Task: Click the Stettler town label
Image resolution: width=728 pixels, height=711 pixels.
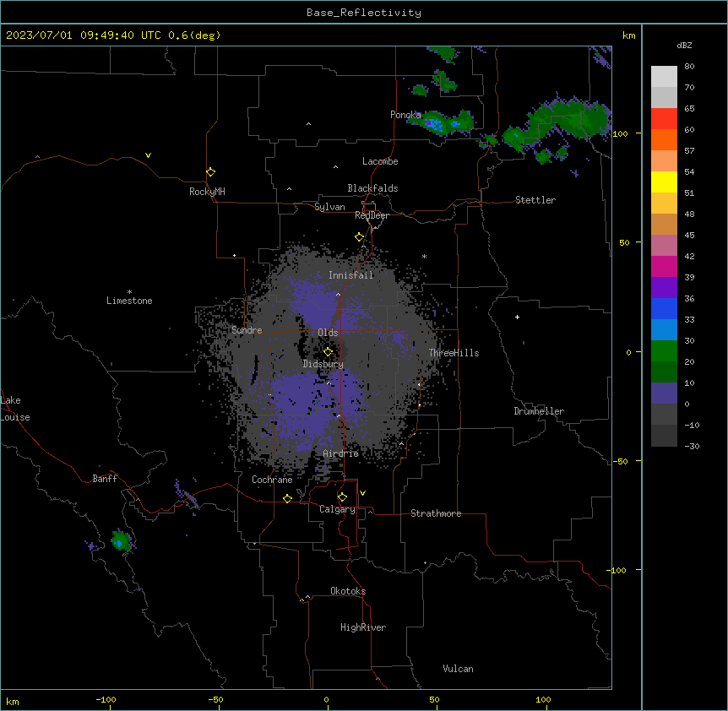Action: tap(535, 200)
